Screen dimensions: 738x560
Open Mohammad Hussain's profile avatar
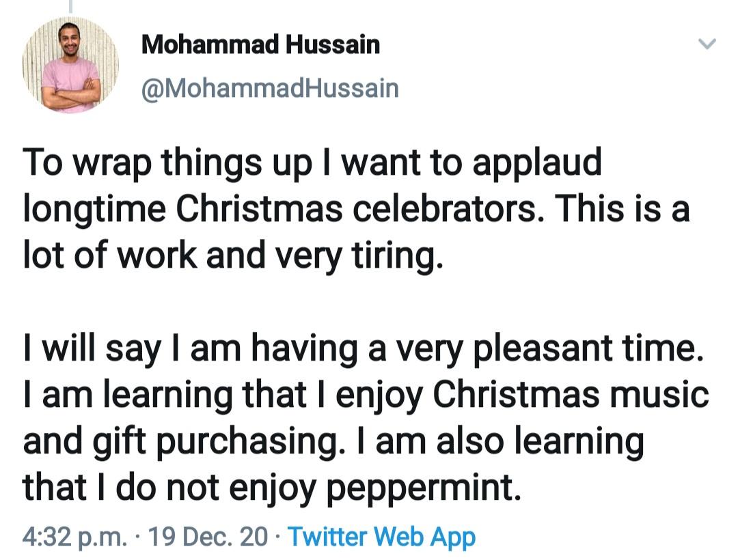point(70,65)
